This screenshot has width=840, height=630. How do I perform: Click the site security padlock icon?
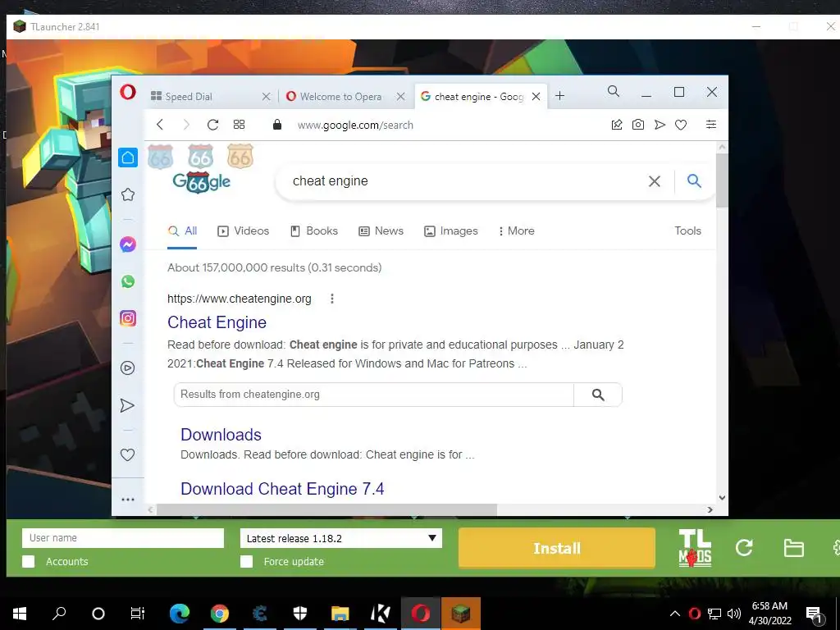point(277,125)
